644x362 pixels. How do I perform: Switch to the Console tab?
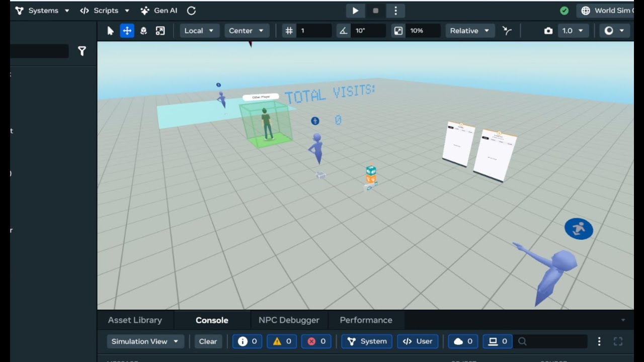coord(212,320)
